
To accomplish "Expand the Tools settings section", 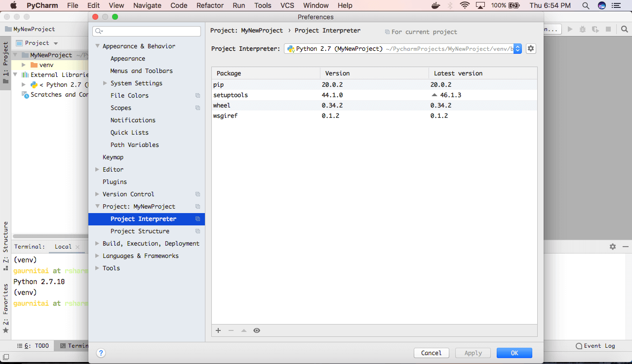I will tap(97, 268).
